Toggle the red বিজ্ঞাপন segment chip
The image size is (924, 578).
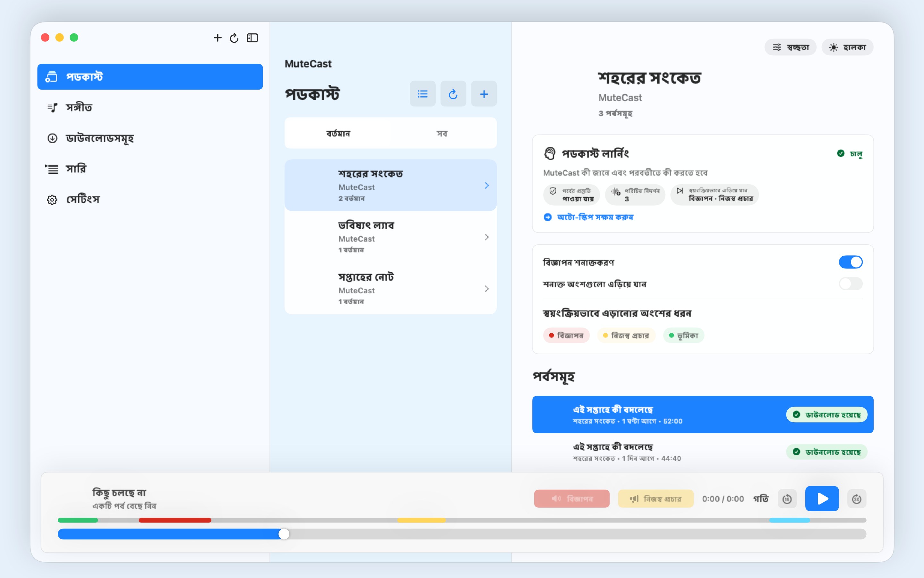click(566, 335)
